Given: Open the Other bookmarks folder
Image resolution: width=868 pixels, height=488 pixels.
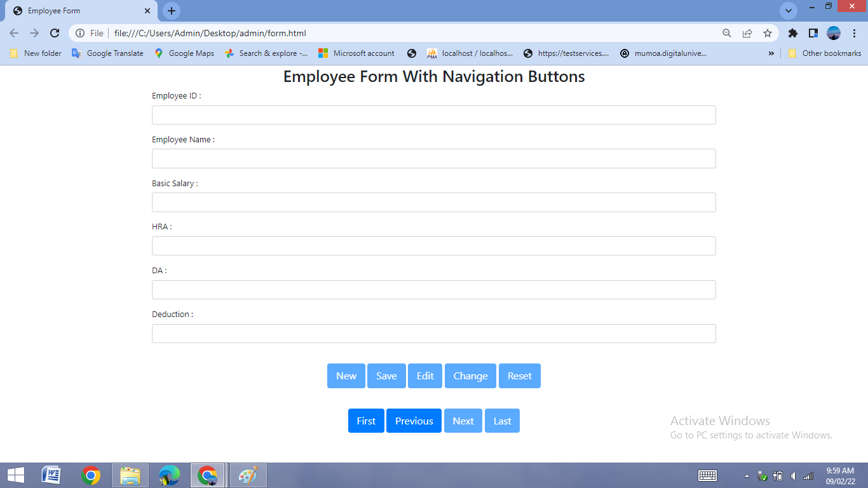Looking at the screenshot, I should (824, 53).
